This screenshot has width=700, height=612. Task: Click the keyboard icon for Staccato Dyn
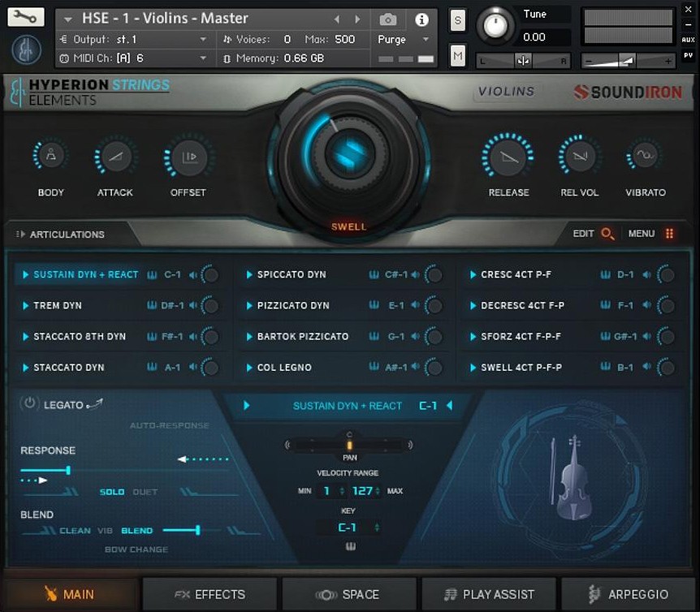[x=152, y=367]
